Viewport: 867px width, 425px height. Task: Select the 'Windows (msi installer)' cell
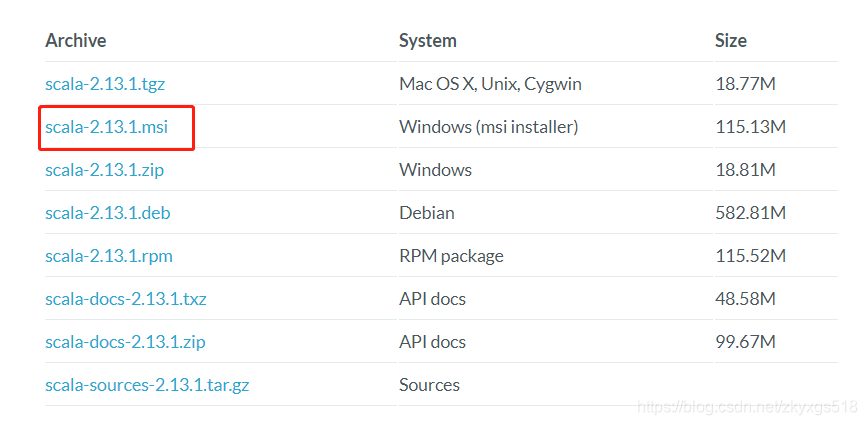tap(489, 127)
